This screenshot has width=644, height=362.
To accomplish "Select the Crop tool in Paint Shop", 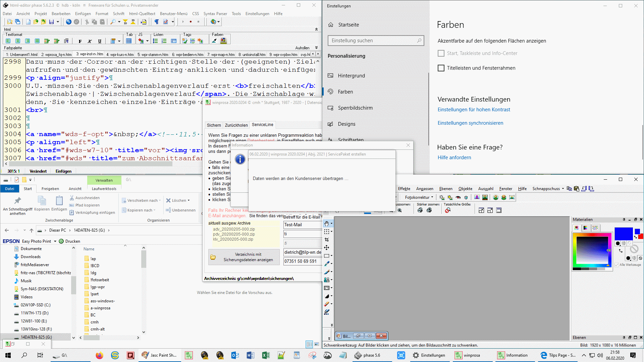I will 327,240.
